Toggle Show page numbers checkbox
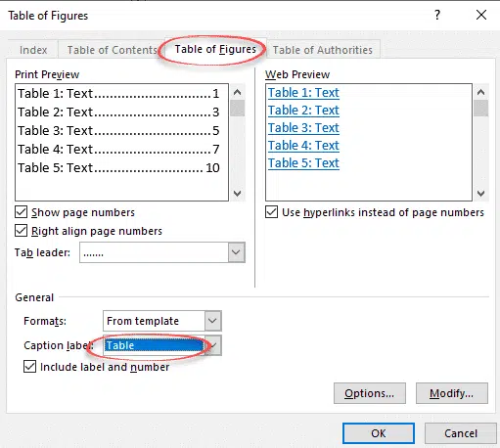The width and height of the screenshot is (500, 448). tap(22, 212)
